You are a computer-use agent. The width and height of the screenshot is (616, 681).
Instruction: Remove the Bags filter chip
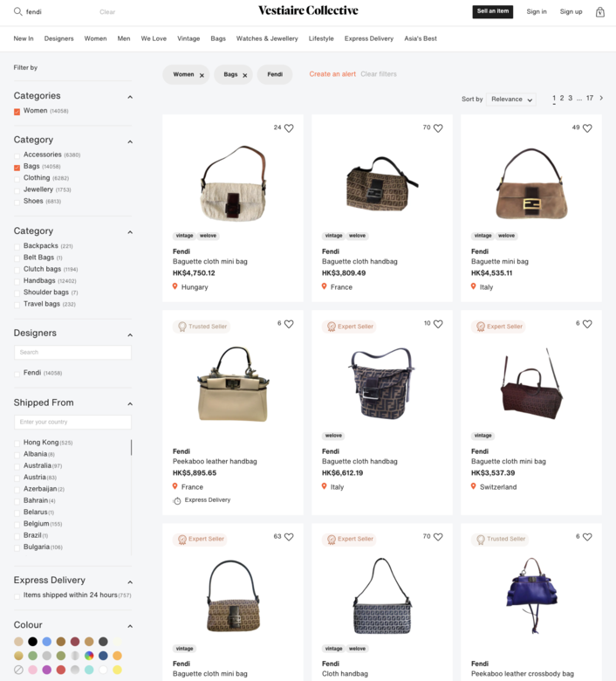[245, 75]
